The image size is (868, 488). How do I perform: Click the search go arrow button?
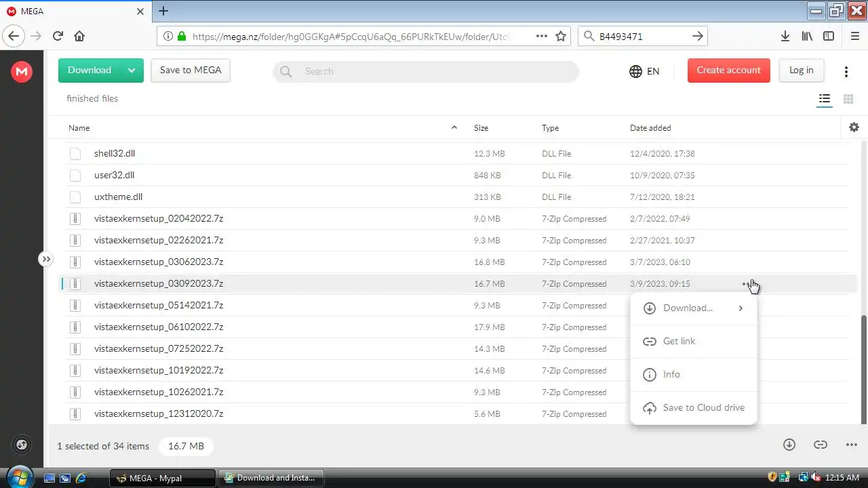pyautogui.click(x=698, y=37)
